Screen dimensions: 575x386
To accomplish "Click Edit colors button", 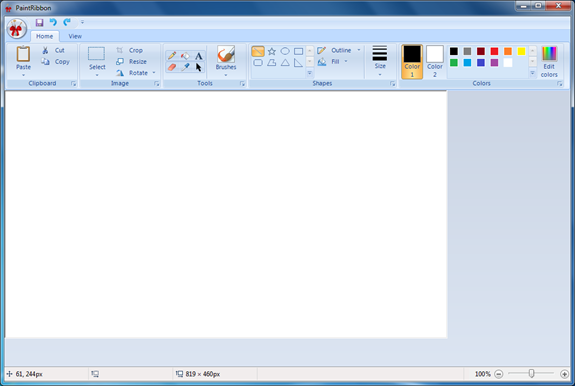I will [549, 62].
